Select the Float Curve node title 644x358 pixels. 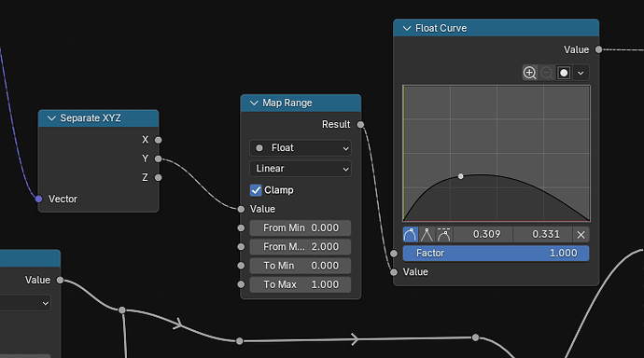coord(441,28)
